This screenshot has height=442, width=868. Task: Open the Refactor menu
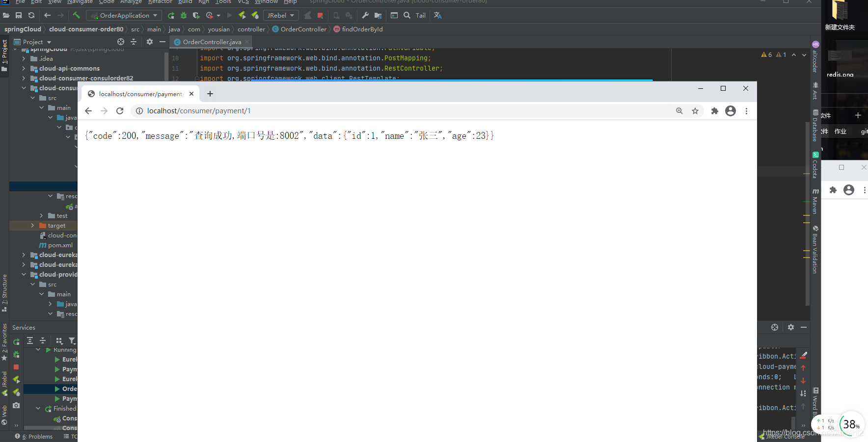point(160,2)
